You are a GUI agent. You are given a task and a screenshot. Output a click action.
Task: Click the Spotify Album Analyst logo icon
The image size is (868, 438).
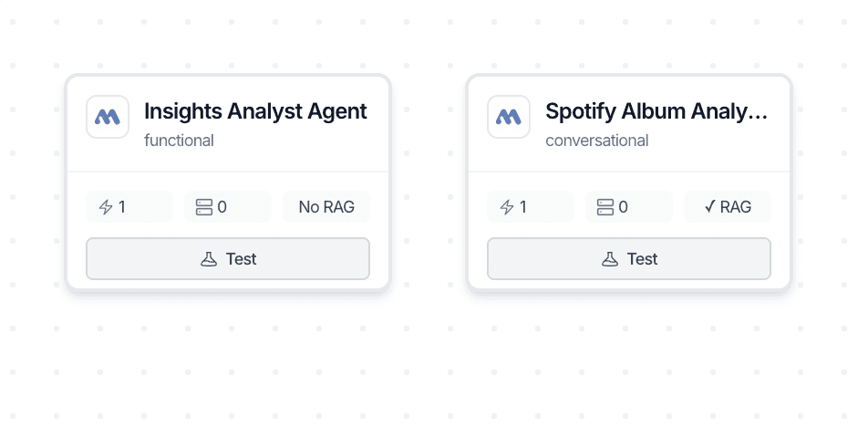coord(509,117)
